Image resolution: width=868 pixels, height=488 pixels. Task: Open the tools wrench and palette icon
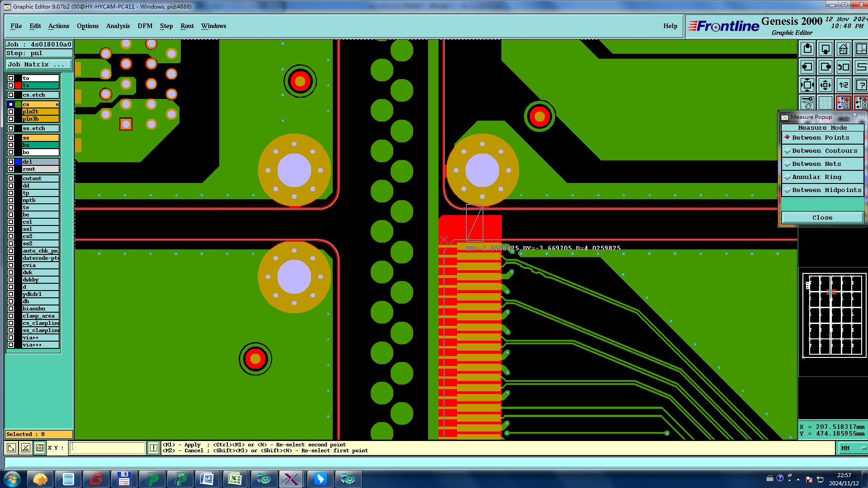pos(807,103)
